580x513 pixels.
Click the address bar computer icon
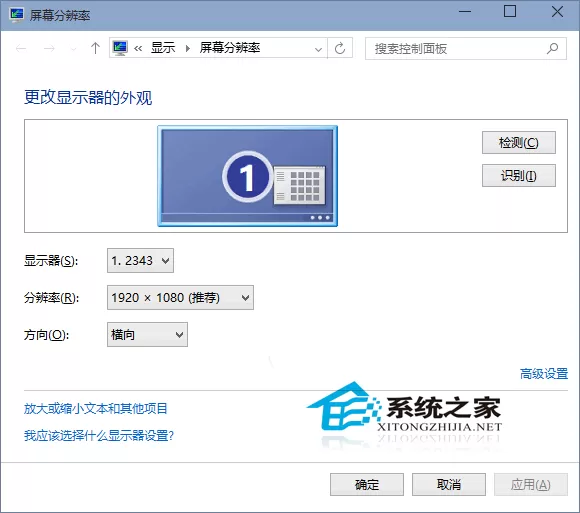tap(120, 48)
